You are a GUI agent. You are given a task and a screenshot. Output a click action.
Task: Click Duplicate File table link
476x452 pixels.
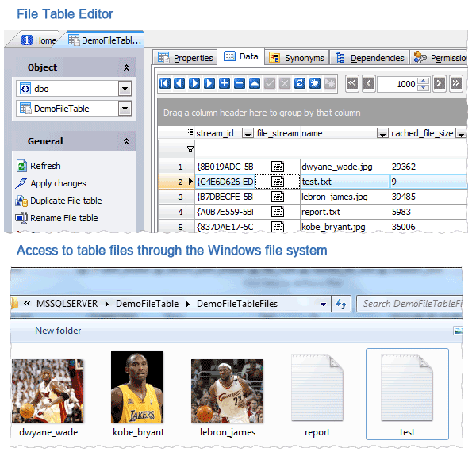pyautogui.click(x=65, y=201)
